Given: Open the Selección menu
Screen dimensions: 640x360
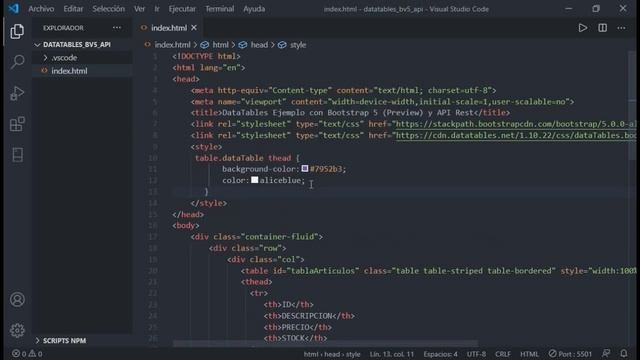Looking at the screenshot, I should click(109, 9).
